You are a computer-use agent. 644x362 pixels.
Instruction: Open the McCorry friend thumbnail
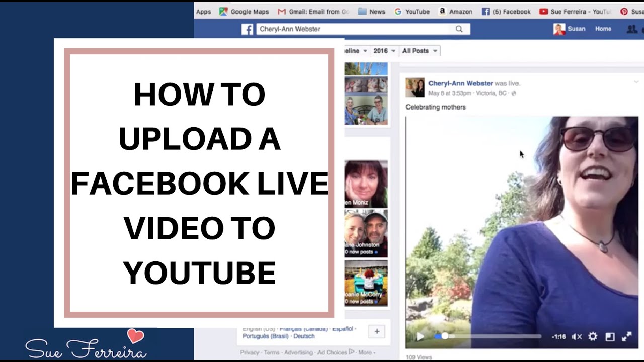(366, 283)
